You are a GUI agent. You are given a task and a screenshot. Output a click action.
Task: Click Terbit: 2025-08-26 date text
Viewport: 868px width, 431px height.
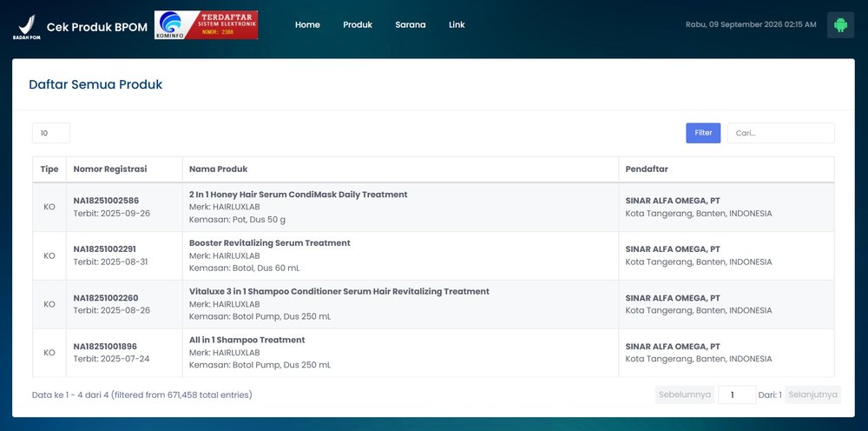[111, 310]
